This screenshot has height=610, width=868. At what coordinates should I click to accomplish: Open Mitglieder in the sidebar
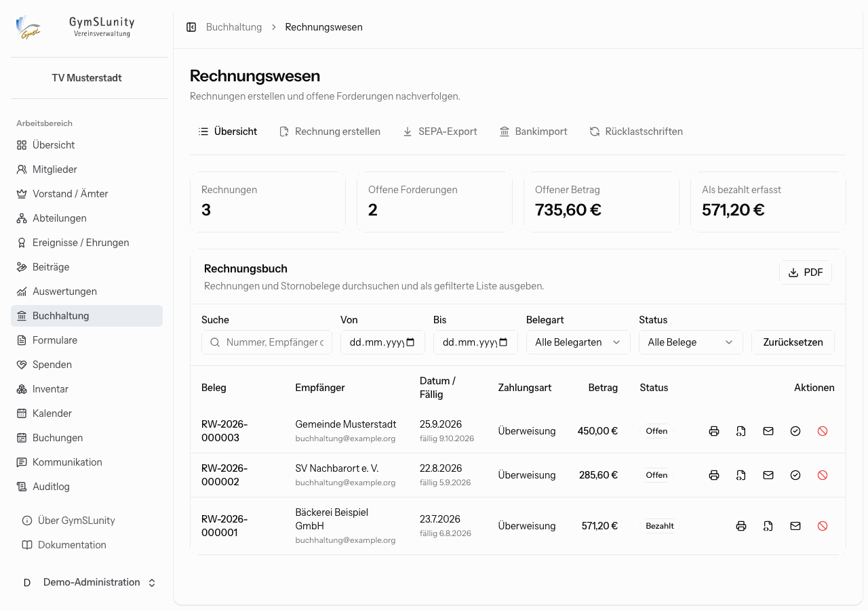87,169
